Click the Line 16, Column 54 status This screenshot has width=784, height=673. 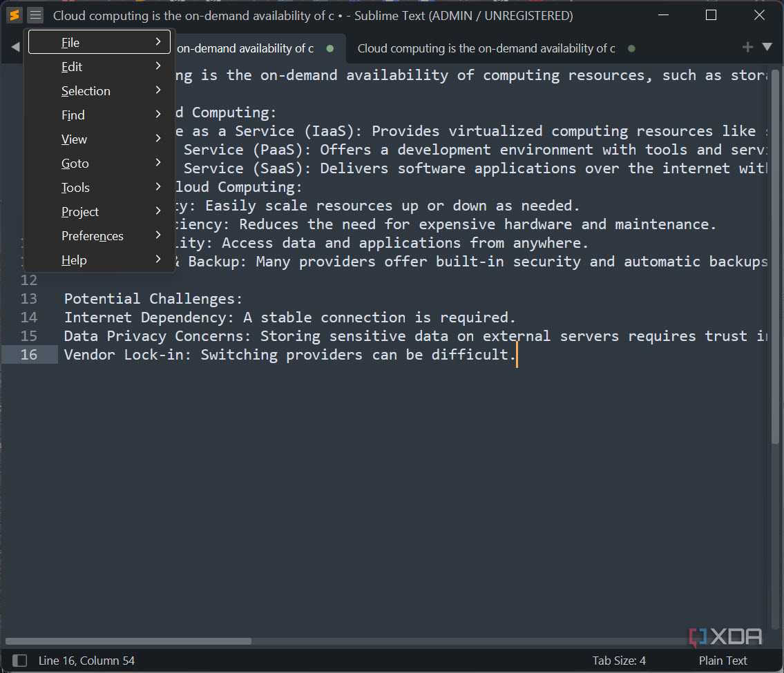tap(86, 661)
